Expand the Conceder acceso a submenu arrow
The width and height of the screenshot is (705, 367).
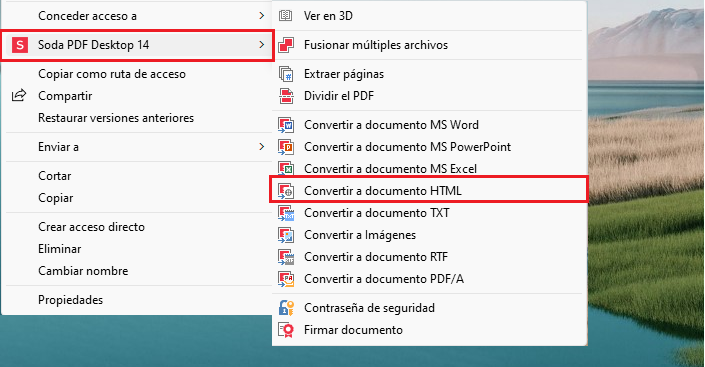click(262, 16)
